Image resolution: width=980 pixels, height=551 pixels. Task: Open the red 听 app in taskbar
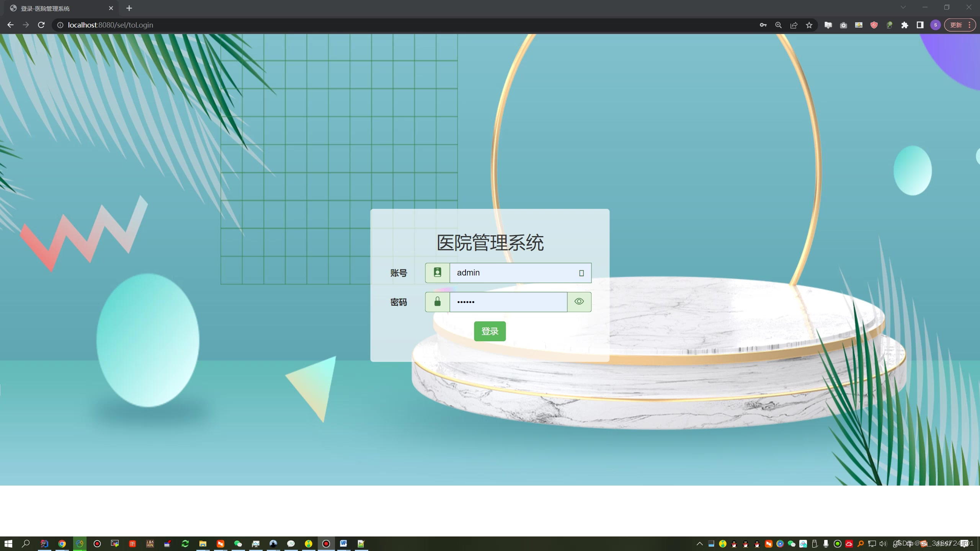[x=132, y=543]
